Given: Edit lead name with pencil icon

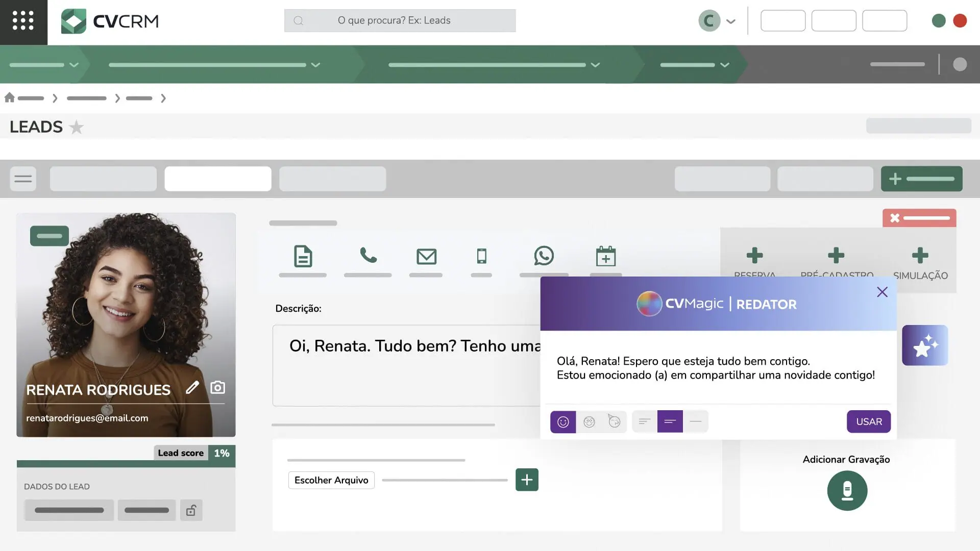Looking at the screenshot, I should 192,388.
